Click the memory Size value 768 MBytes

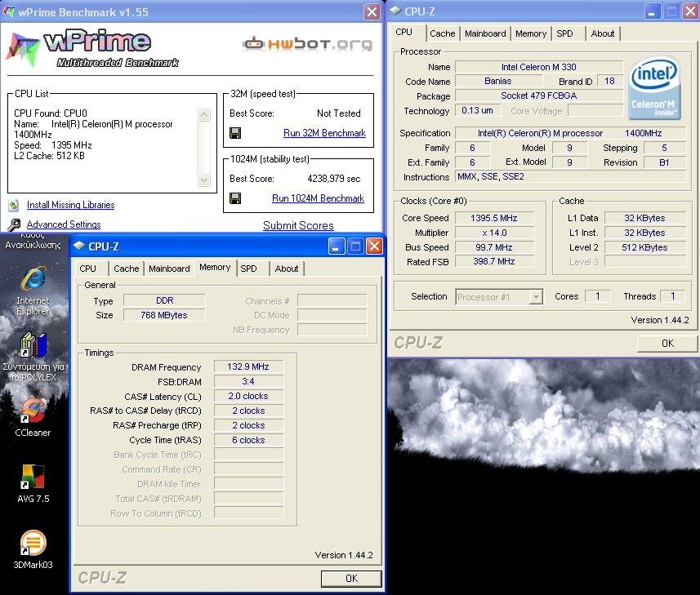coord(164,315)
